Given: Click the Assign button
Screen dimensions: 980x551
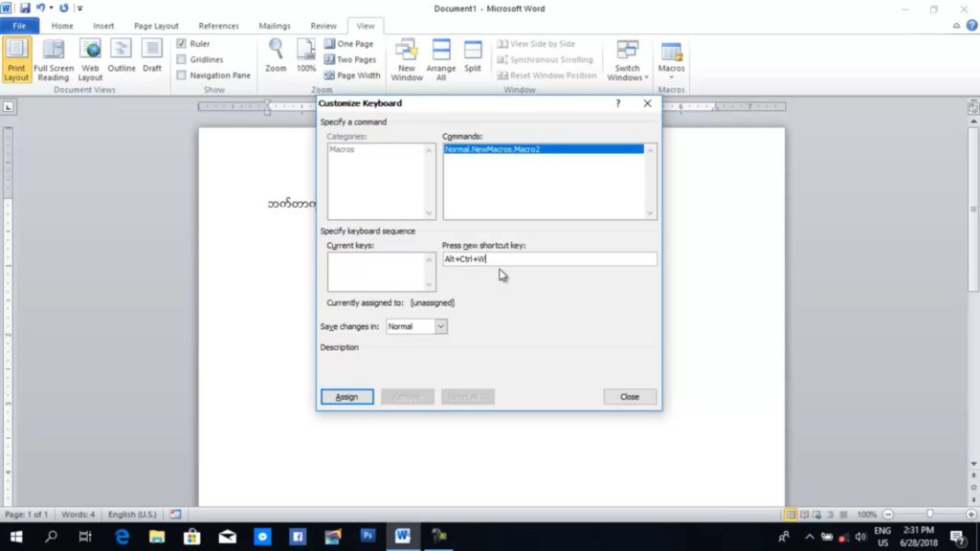Looking at the screenshot, I should click(346, 397).
